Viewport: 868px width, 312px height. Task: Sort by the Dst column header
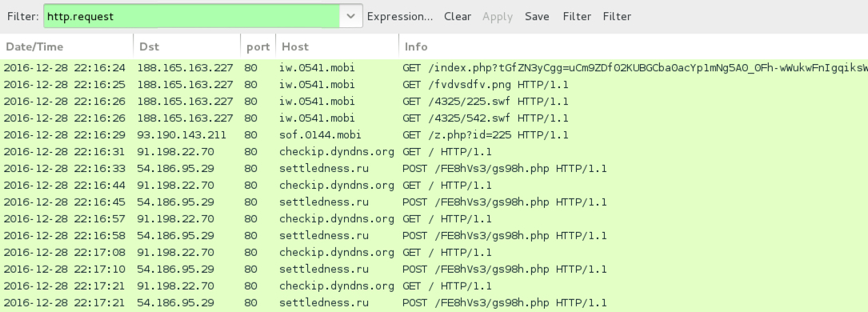click(187, 47)
